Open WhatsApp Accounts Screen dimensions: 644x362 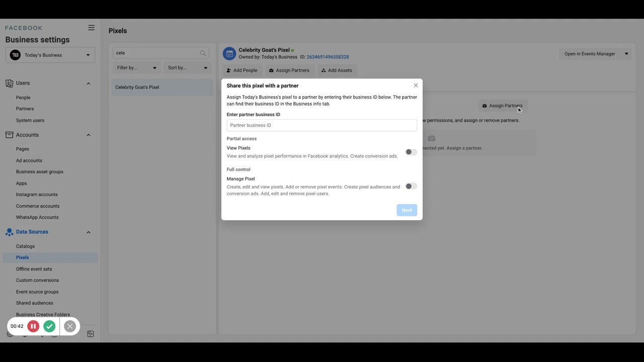[37, 217]
